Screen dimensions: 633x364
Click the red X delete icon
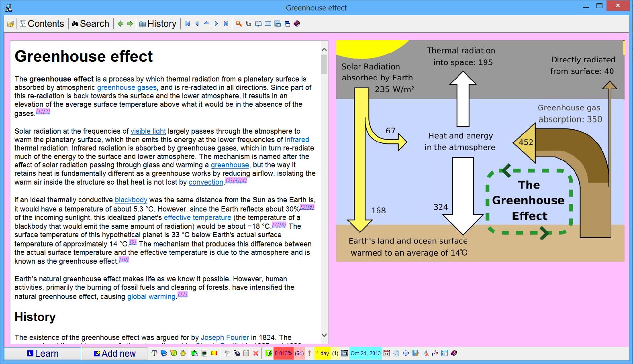(x=256, y=353)
